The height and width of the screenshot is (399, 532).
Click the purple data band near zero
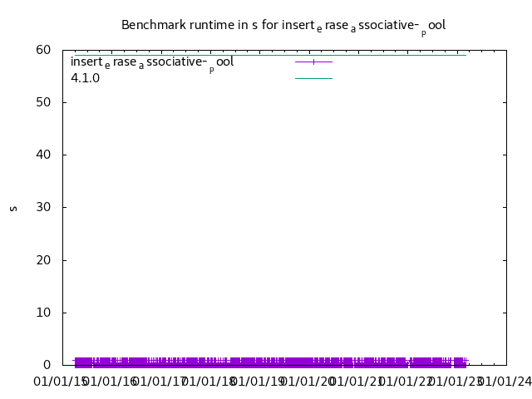click(x=249, y=362)
